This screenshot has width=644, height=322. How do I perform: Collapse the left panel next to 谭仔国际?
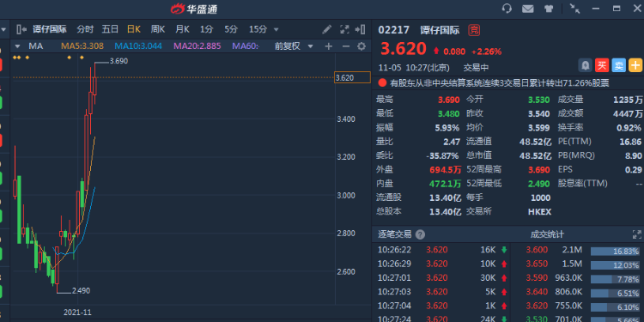[x=21, y=29]
